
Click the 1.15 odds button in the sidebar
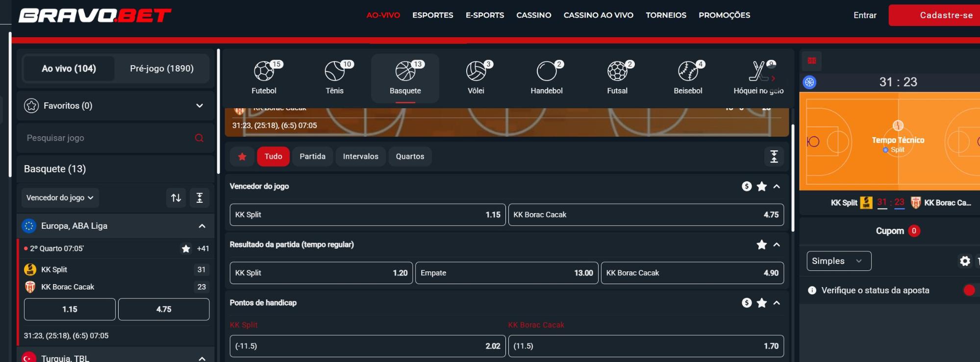coord(70,310)
